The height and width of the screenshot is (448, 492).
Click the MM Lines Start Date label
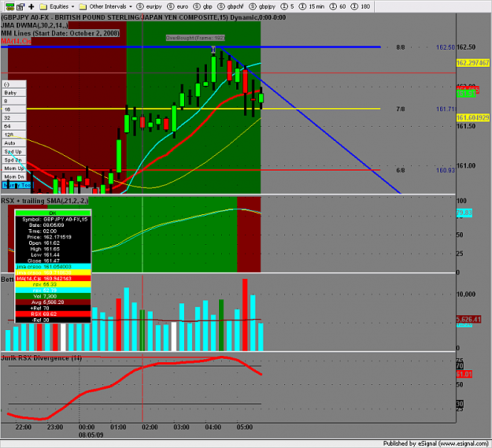61,33
